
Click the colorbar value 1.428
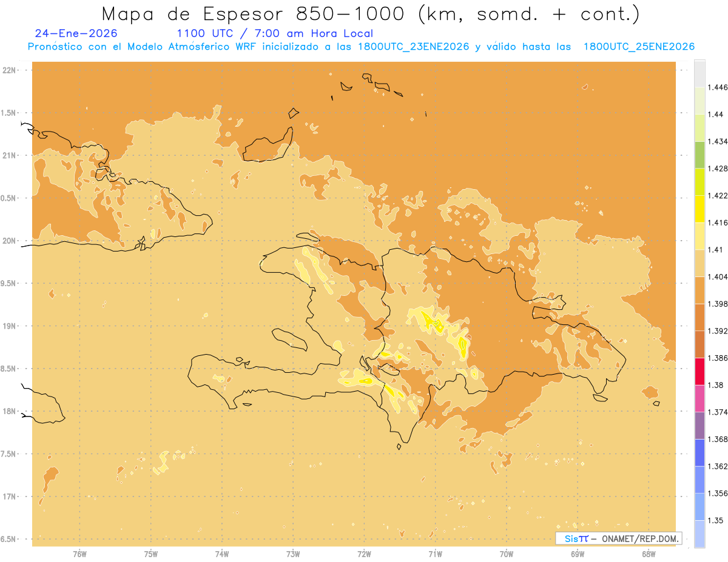click(x=718, y=169)
